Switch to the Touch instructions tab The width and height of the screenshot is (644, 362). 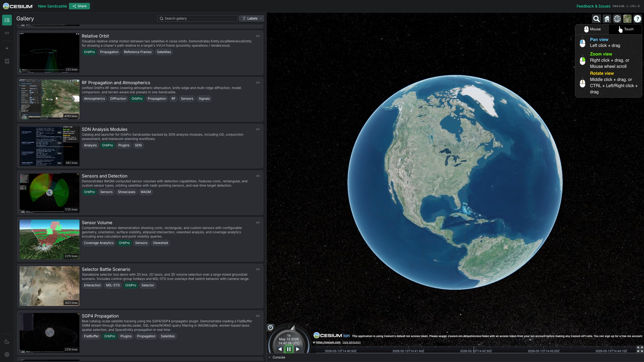(x=625, y=29)
